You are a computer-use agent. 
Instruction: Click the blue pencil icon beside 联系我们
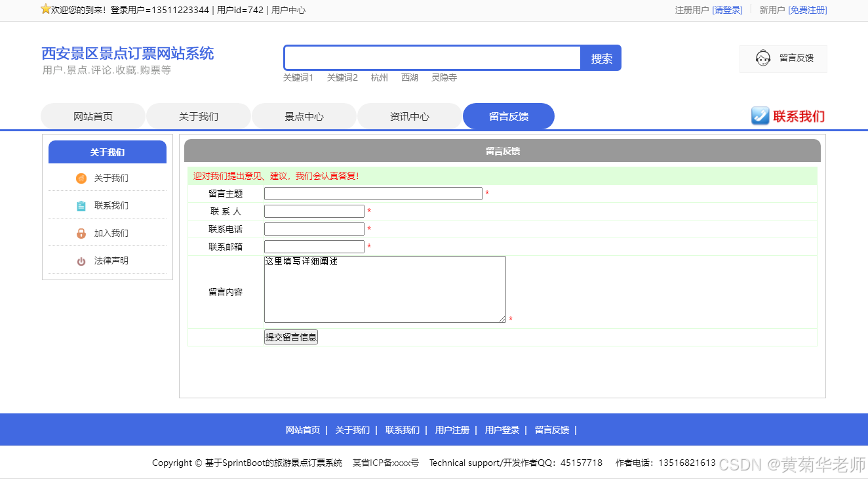[x=760, y=116]
